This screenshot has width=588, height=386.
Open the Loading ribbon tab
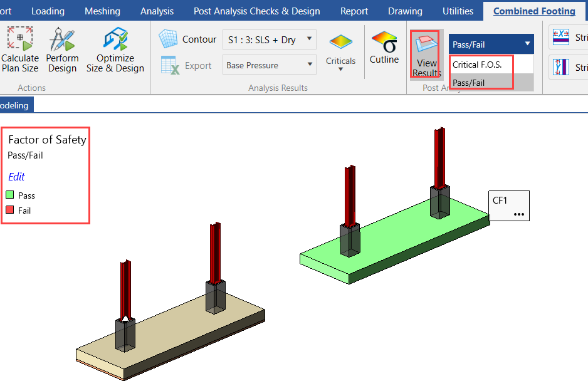coord(48,11)
